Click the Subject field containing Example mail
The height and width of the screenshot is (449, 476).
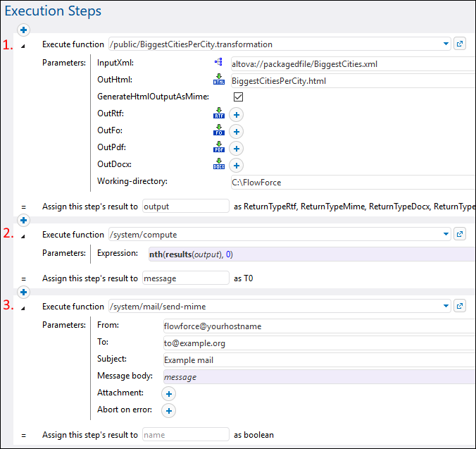tap(318, 359)
